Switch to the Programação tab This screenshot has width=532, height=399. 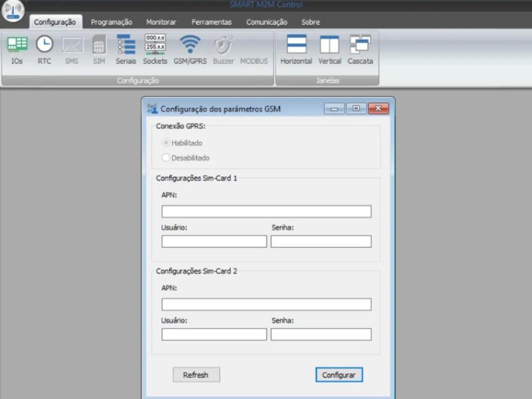[112, 22]
